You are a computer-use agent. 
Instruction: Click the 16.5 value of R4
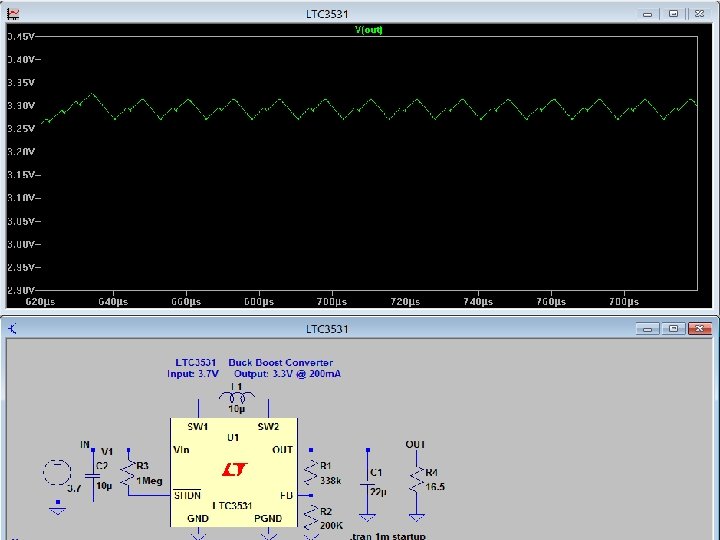click(x=435, y=487)
